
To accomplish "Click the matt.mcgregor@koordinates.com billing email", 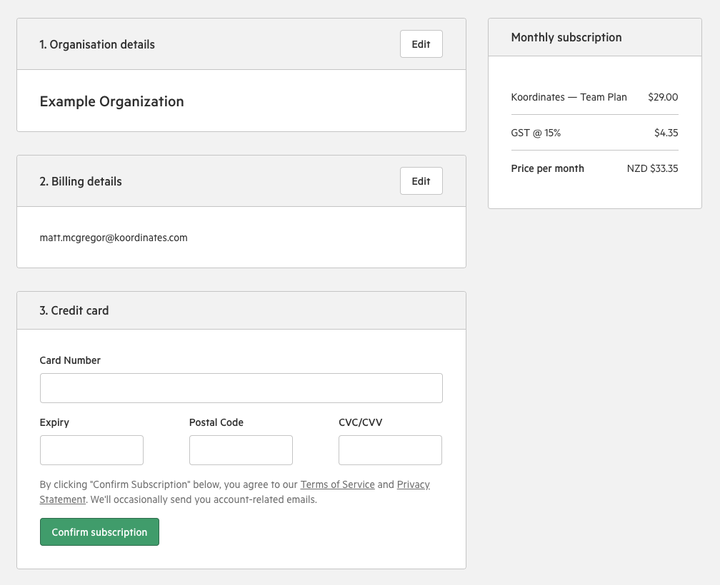I will (x=113, y=237).
